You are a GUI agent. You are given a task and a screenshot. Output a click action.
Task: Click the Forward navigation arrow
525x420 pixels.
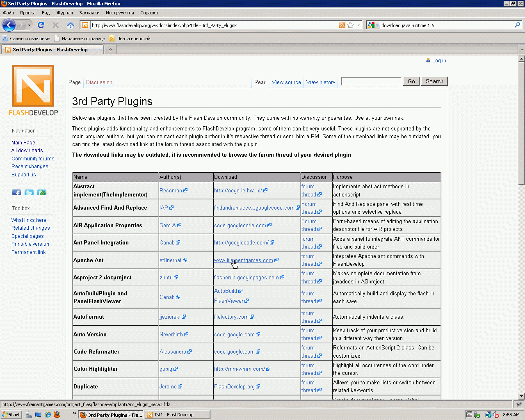[x=21, y=25]
